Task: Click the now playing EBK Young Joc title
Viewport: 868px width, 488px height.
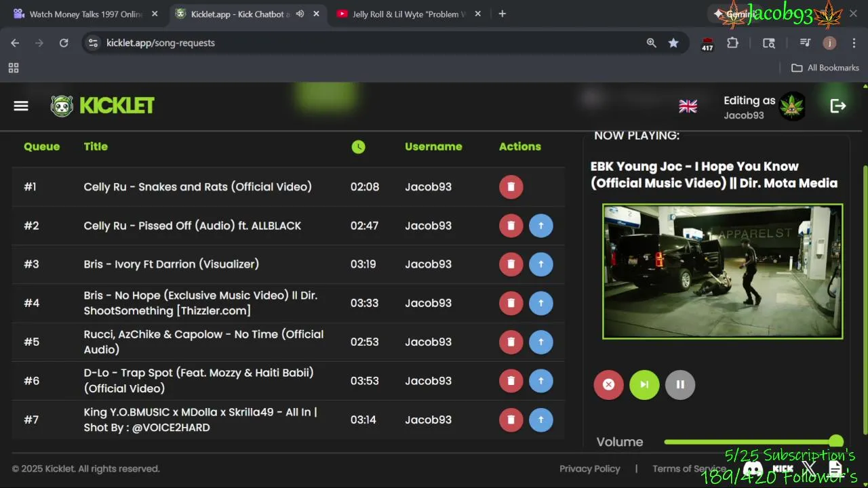Action: tap(714, 175)
